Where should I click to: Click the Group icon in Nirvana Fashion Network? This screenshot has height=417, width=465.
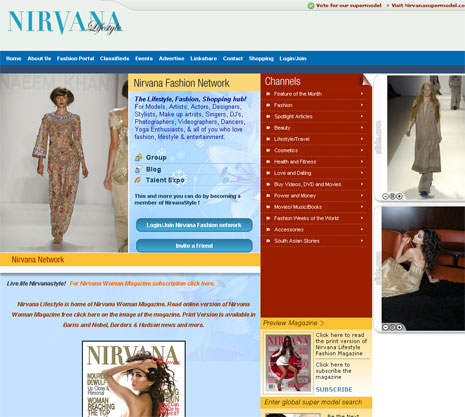point(139,157)
